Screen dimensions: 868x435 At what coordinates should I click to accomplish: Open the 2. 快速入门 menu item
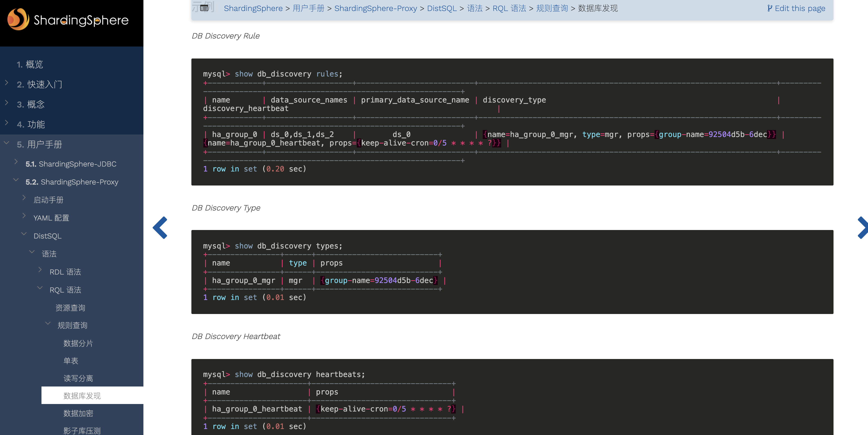pyautogui.click(x=39, y=84)
